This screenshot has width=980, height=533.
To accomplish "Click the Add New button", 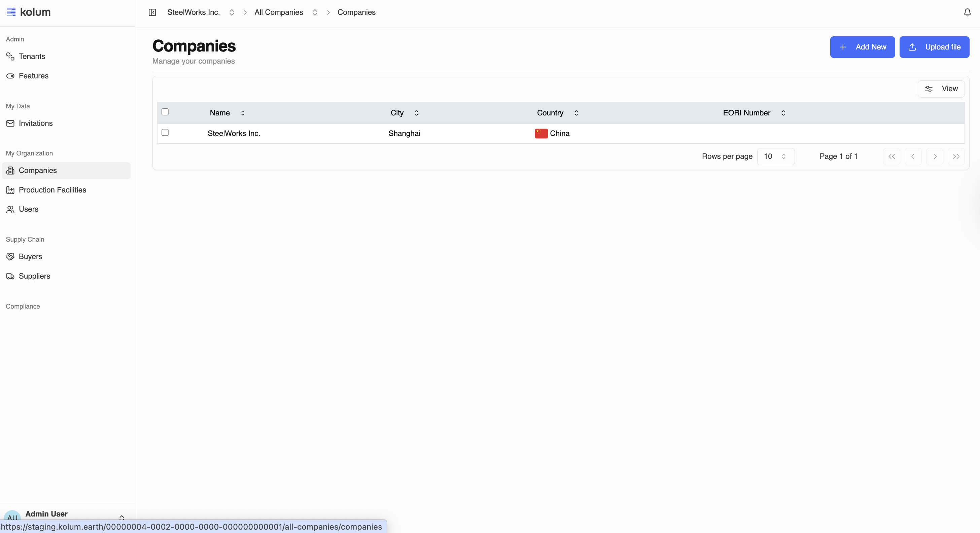I will tap(862, 47).
